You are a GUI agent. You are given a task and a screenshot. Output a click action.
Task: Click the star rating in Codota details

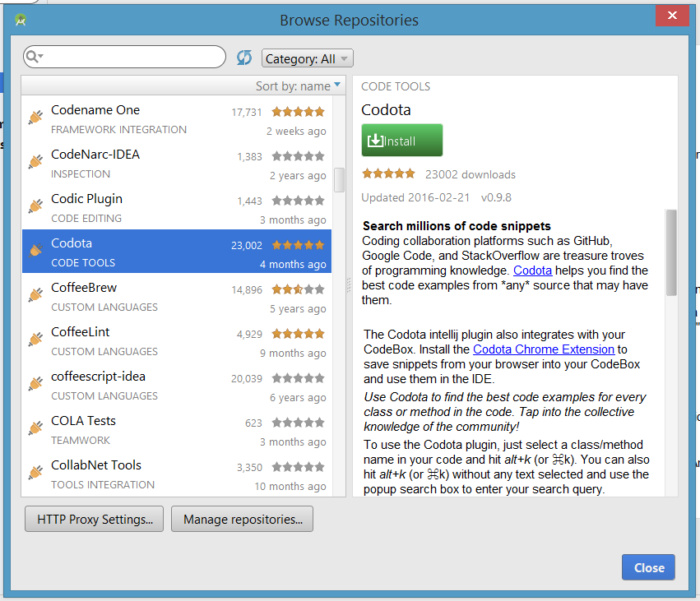pyautogui.click(x=388, y=173)
